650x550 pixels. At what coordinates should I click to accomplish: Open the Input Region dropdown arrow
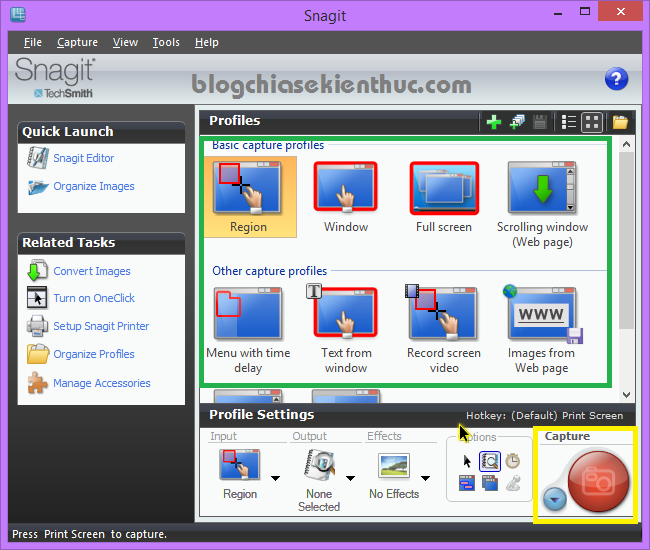click(x=275, y=478)
